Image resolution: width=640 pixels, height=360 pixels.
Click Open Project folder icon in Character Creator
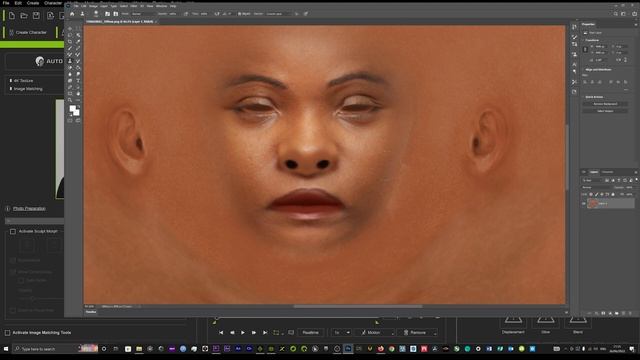pyautogui.click(x=24, y=16)
